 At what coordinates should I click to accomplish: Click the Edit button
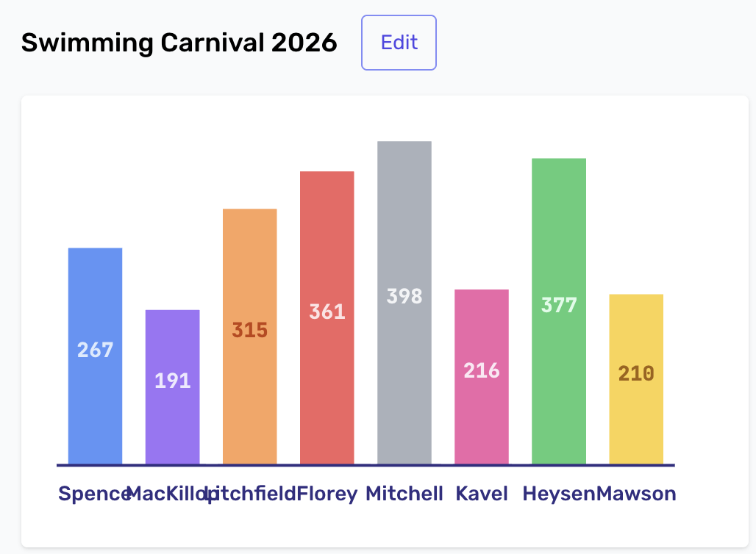399,43
